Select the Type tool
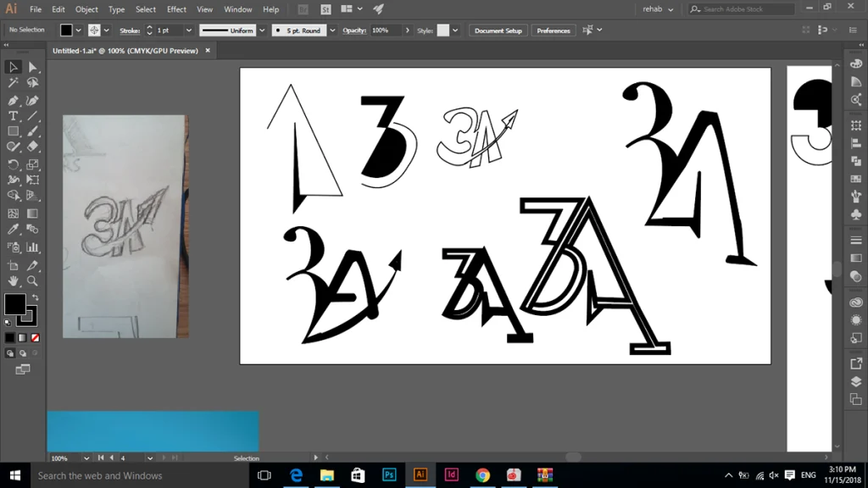This screenshot has height=488, width=868. click(x=13, y=116)
